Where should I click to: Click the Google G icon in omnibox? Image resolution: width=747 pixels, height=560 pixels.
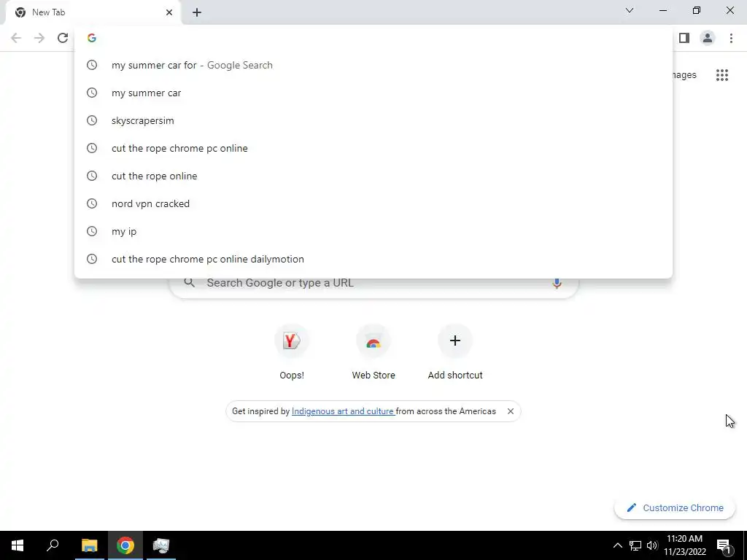click(x=92, y=38)
